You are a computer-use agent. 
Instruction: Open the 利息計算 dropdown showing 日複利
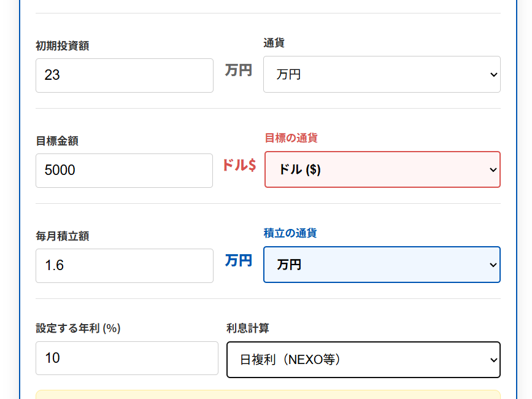(363, 360)
